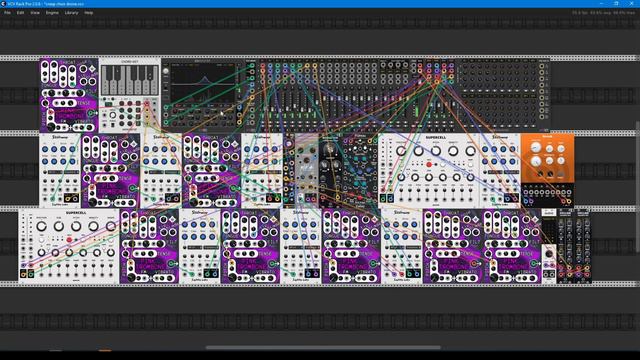Click the piano keyboard on the Chord-Key module

click(130, 80)
